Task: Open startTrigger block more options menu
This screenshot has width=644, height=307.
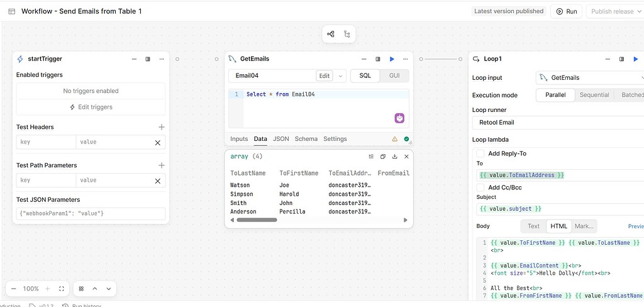Action: 162,59
